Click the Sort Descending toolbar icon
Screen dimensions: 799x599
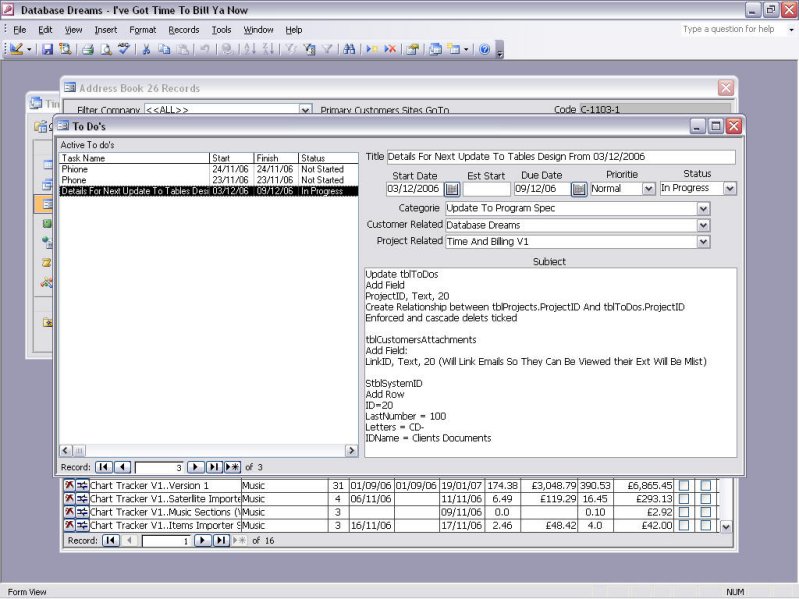coord(268,49)
